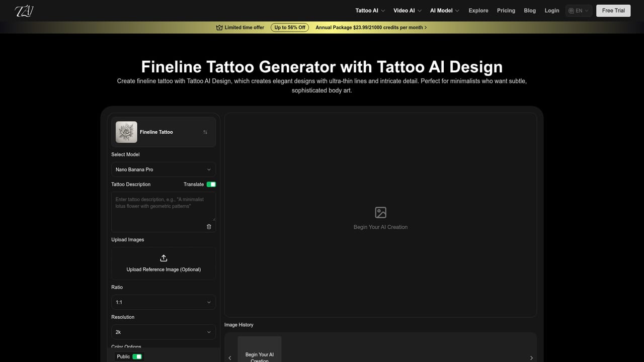Toggle the Public switch
Viewport: 644px width, 362px height.
point(137,356)
